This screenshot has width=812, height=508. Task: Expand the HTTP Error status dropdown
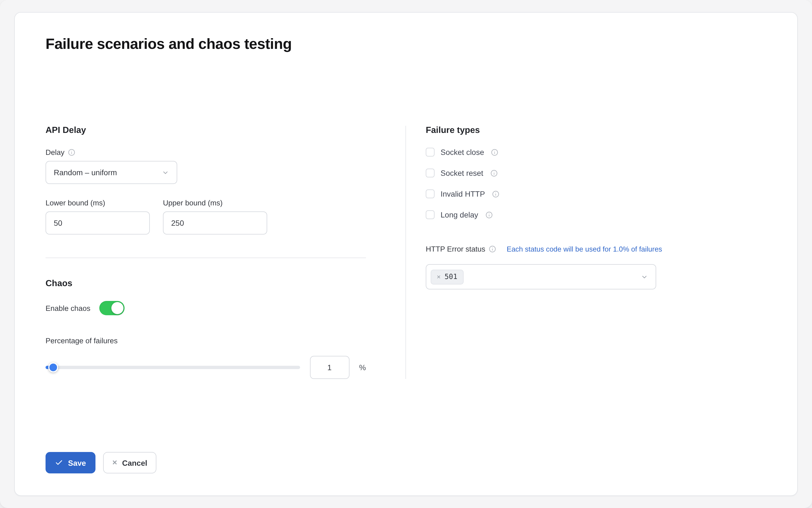click(x=644, y=277)
